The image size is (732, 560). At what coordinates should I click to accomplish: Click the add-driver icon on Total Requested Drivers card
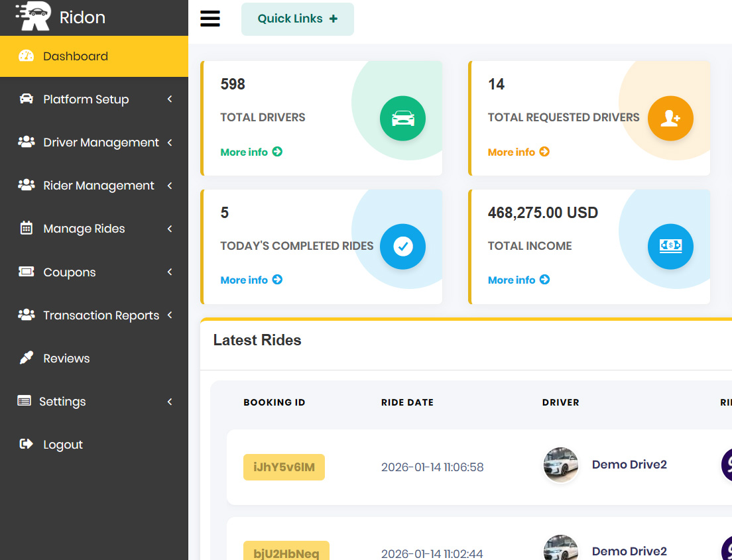(x=670, y=118)
